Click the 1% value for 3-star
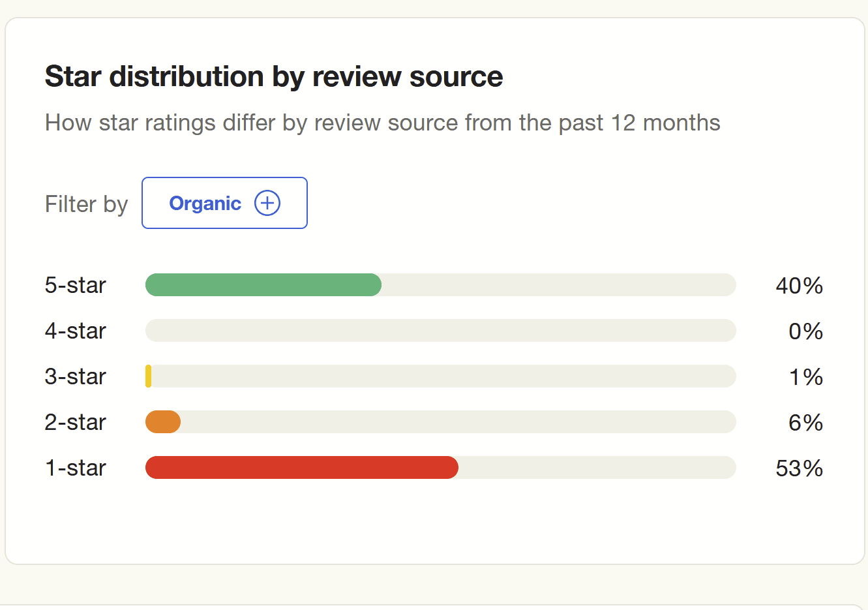Viewport: 868px width, 610px height. pos(806,377)
